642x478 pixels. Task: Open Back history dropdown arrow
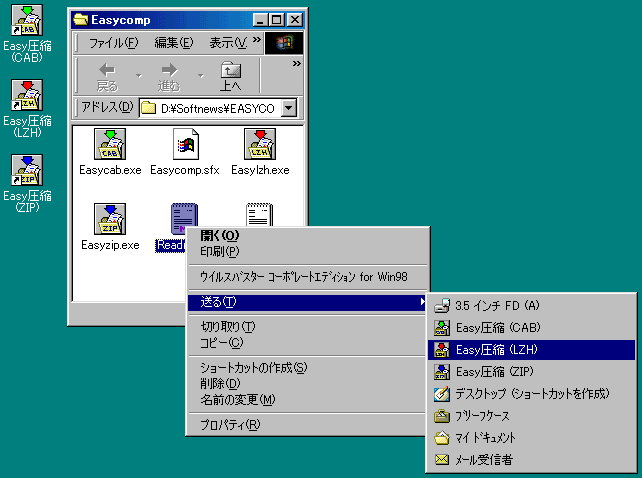click(139, 76)
